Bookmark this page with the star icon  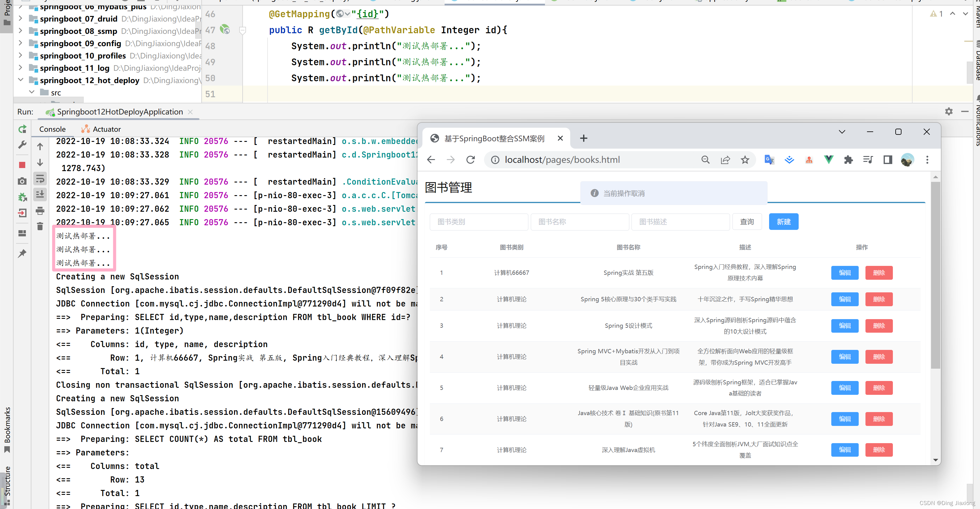(745, 160)
